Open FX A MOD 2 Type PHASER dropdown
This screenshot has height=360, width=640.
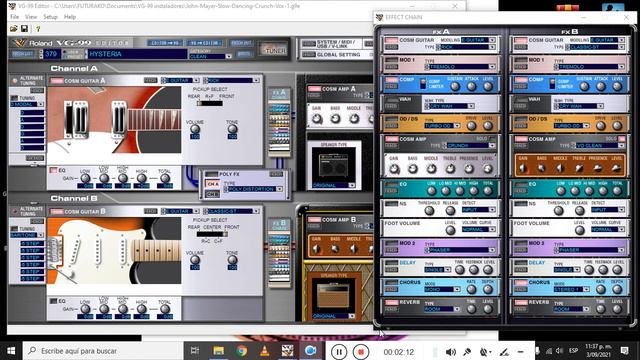[460, 250]
